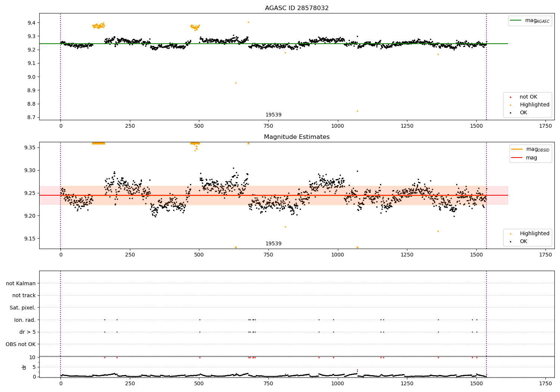Click the 'Ion. rad.' row label

coord(25,320)
